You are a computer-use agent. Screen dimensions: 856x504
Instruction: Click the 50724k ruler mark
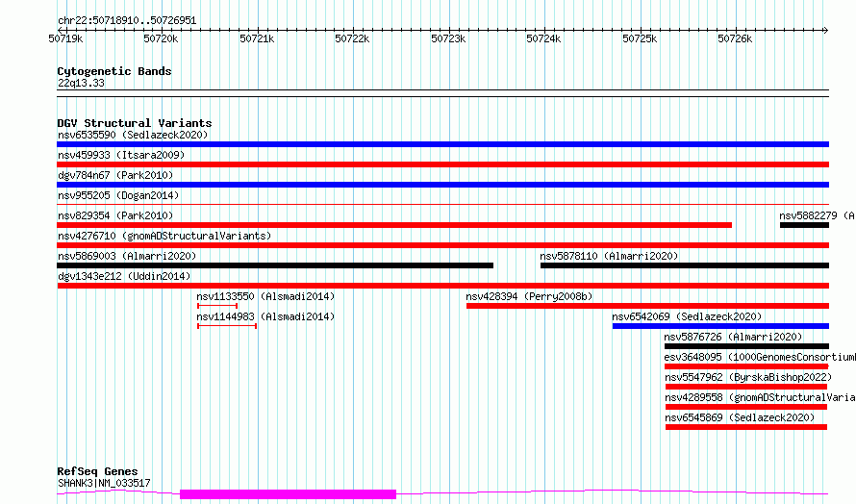[543, 38]
